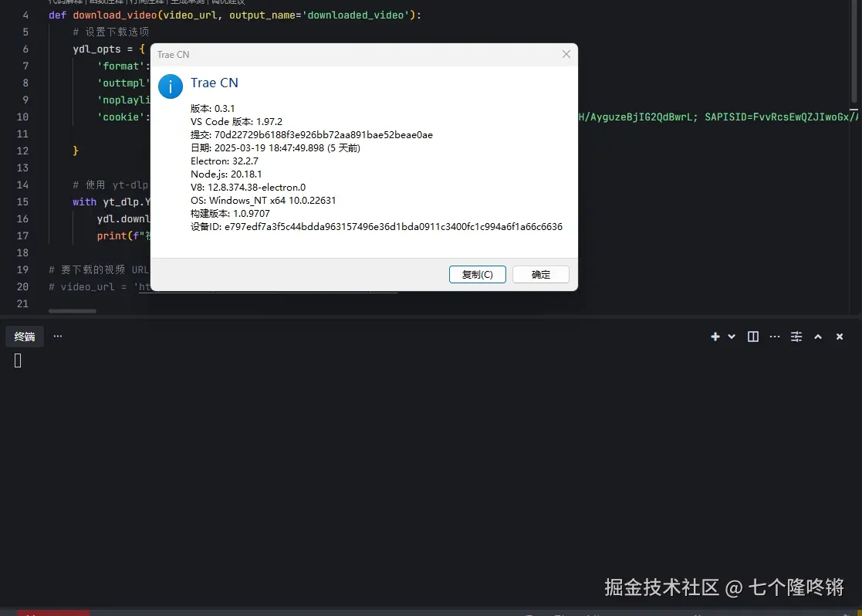
Task: Split the terminal using the split panel icon
Action: tap(752, 336)
